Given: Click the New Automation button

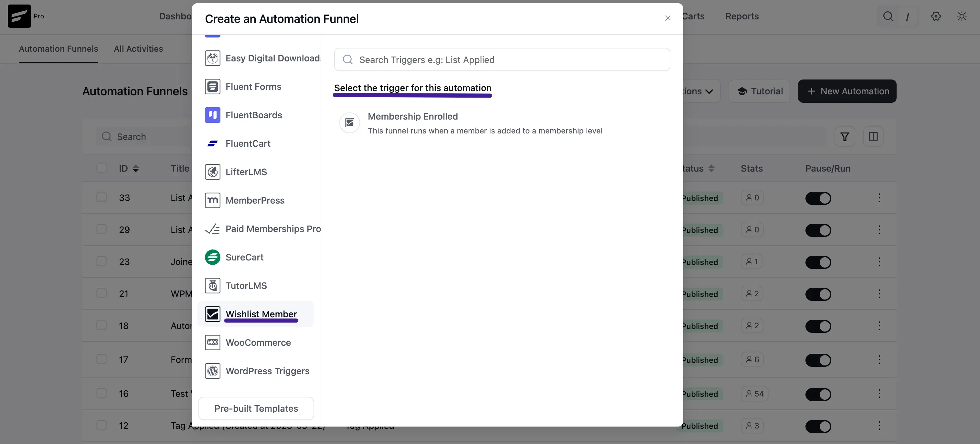Looking at the screenshot, I should (x=847, y=91).
